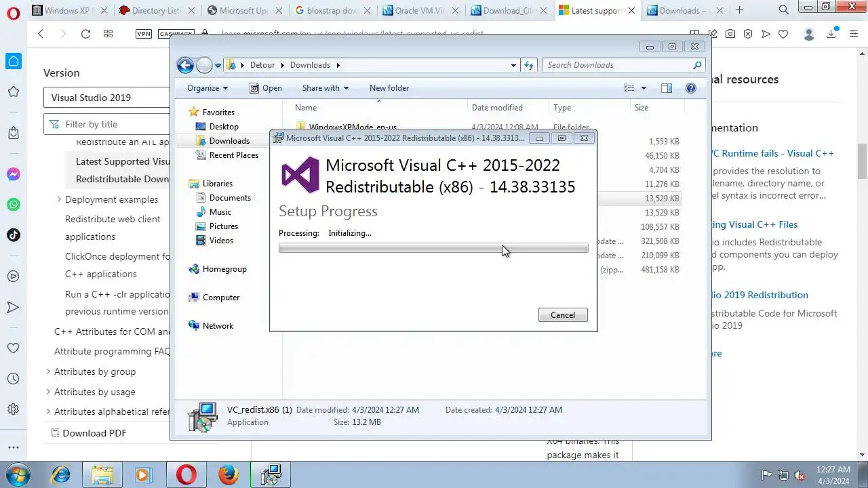
Task: Click Download PDF link
Action: [x=88, y=433]
